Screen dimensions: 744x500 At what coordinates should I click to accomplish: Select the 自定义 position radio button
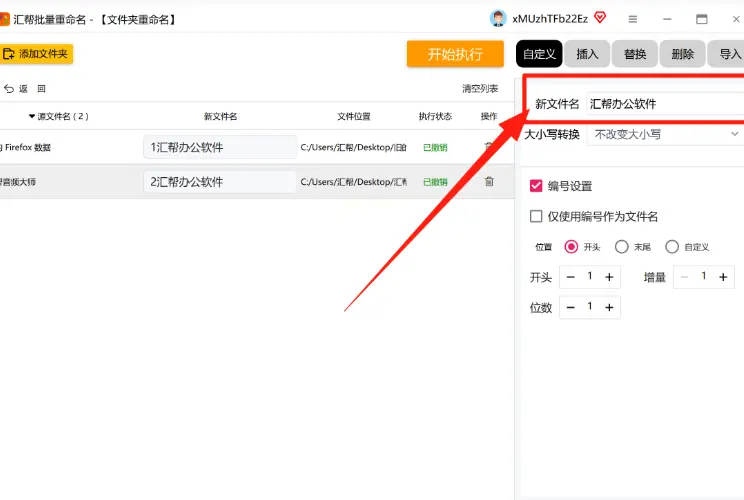[672, 247]
